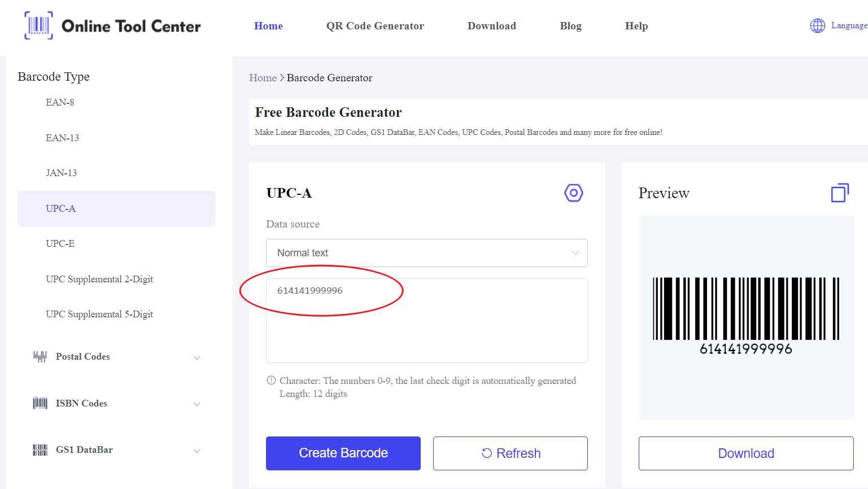Click the Postal Codes barcode icon
This screenshot has width=868, height=489.
[x=40, y=357]
